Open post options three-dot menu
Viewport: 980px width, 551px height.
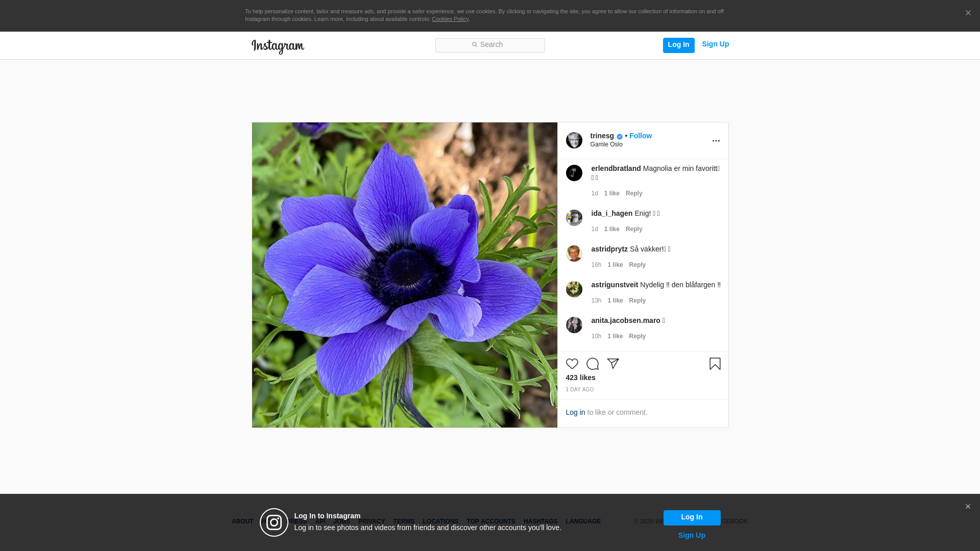tap(716, 141)
